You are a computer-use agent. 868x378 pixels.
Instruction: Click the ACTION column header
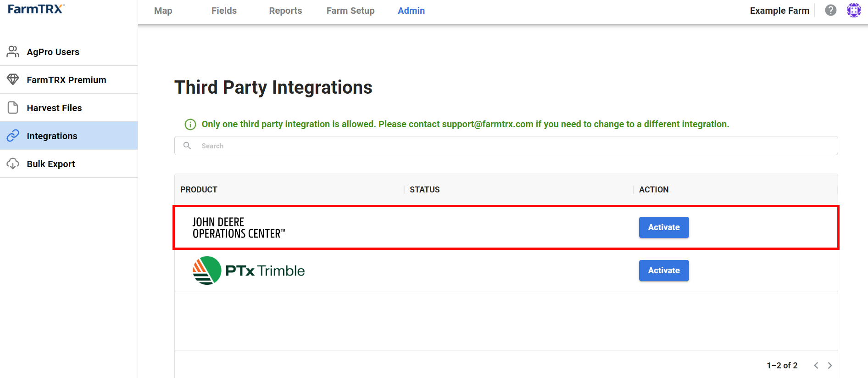[x=654, y=190]
